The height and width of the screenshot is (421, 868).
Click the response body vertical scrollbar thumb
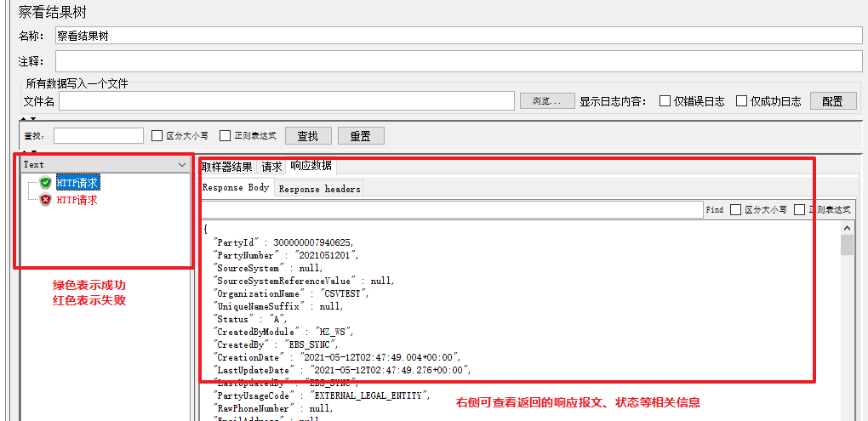(847, 245)
